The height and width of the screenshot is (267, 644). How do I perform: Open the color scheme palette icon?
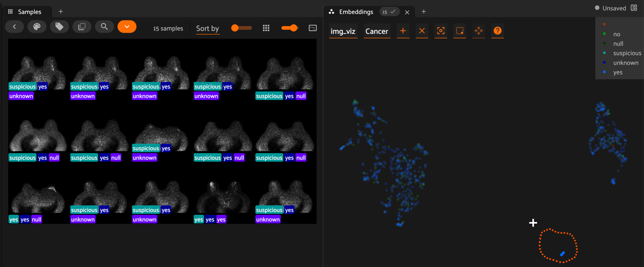point(37,27)
